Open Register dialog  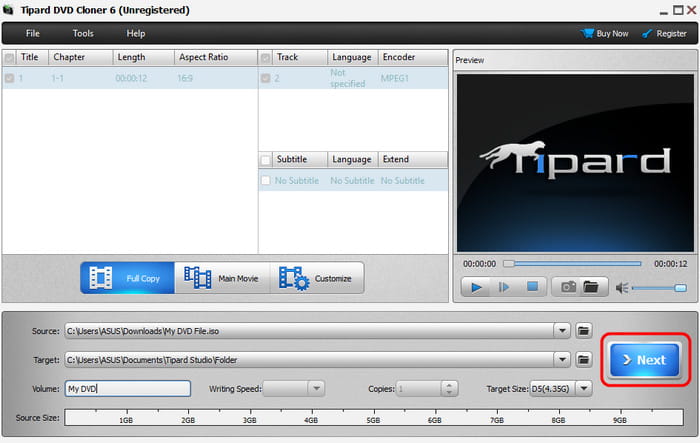click(664, 33)
